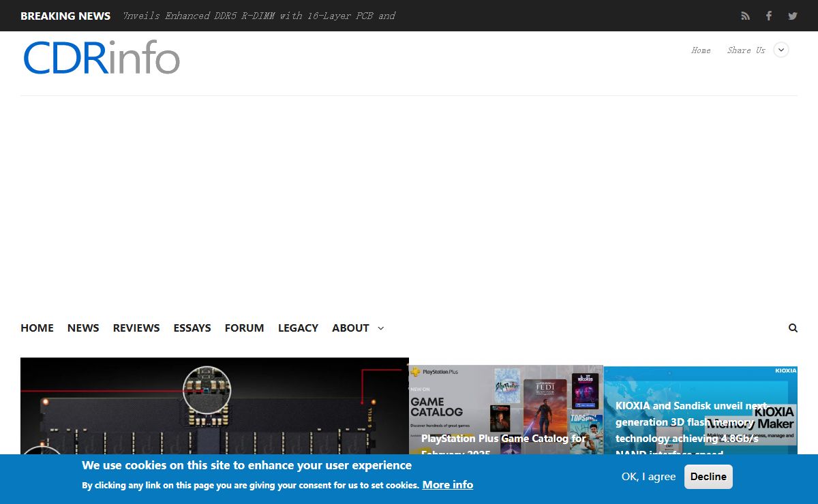Open the RSS feed icon
This screenshot has width=818, height=504.
click(746, 16)
